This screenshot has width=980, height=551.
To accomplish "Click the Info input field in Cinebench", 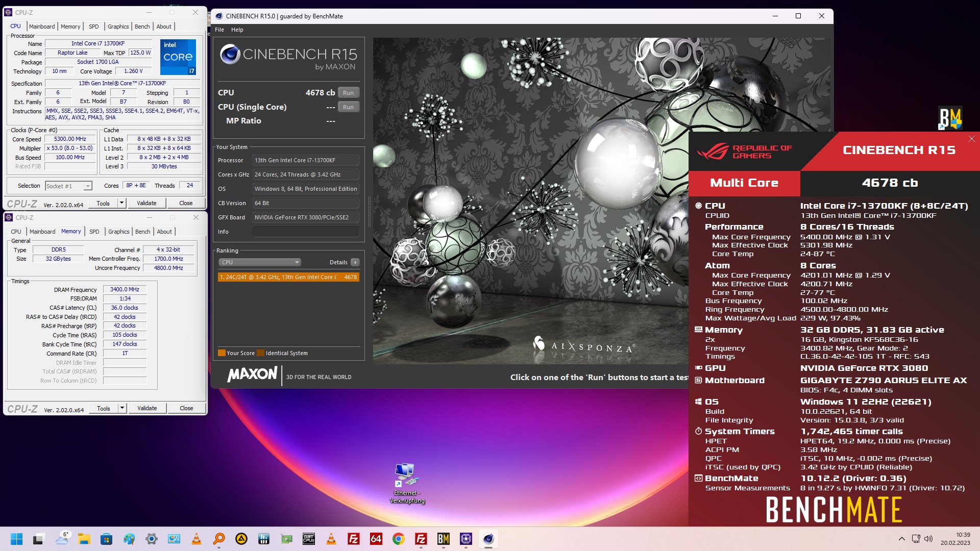I will pos(306,232).
